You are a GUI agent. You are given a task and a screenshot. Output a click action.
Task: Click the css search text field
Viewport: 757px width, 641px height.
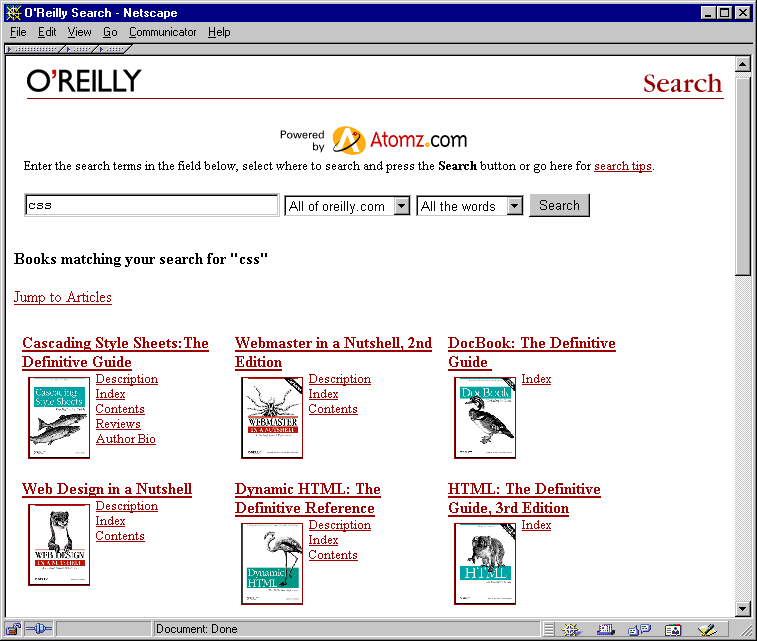pyautogui.click(x=152, y=205)
